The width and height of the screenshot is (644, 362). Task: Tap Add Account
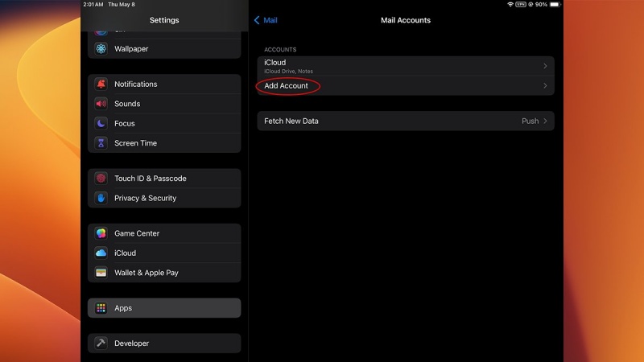406,86
